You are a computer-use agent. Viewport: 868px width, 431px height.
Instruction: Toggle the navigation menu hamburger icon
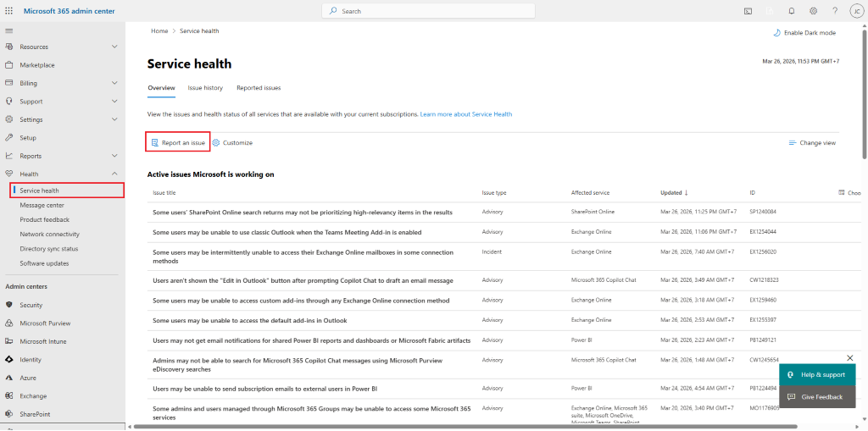click(x=8, y=30)
